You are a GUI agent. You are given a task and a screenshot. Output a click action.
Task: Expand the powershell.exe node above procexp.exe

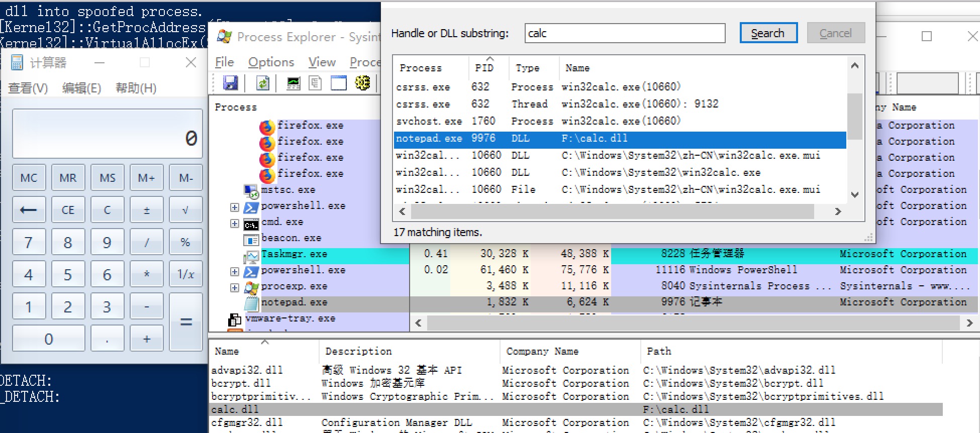point(235,271)
